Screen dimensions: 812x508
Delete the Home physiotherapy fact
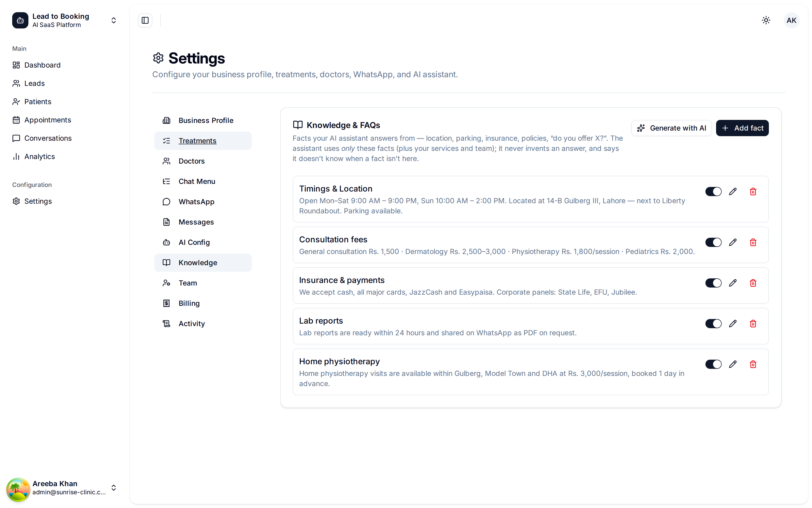coord(753,364)
